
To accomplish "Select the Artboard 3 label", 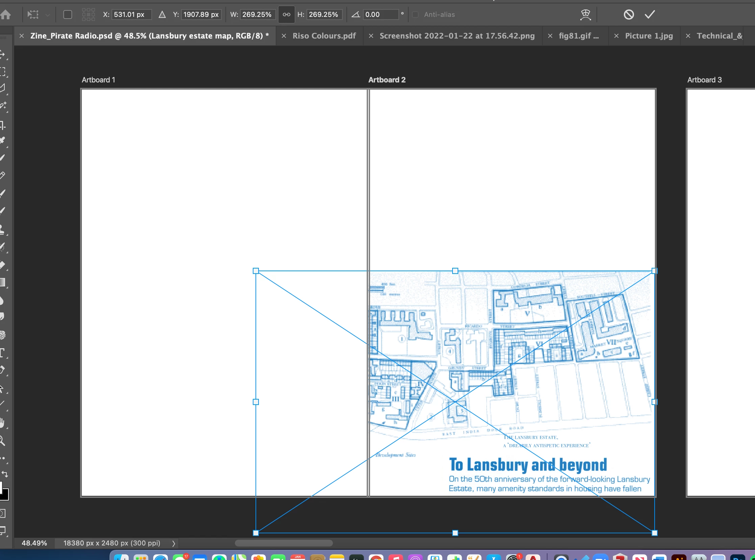I will tap(704, 80).
